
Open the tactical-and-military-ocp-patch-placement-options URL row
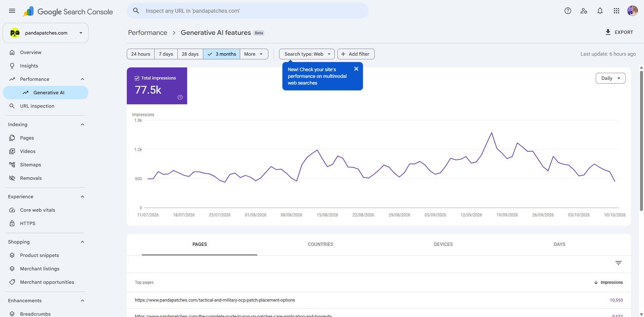click(379, 300)
